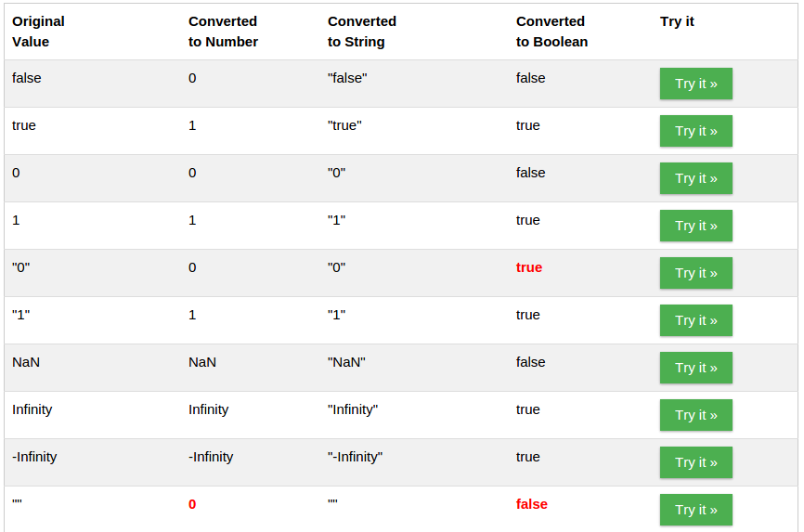The width and height of the screenshot is (804, 532).
Task: Click the Converted to Boolean header
Action: pos(551,32)
